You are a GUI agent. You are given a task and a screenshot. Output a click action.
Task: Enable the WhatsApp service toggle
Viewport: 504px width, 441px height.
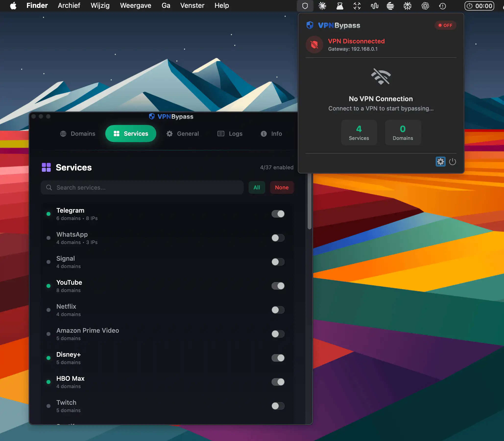[x=278, y=238]
